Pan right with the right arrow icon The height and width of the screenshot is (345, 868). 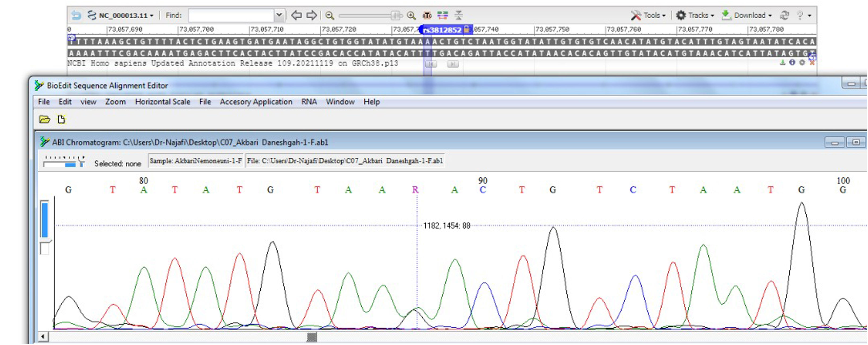312,15
